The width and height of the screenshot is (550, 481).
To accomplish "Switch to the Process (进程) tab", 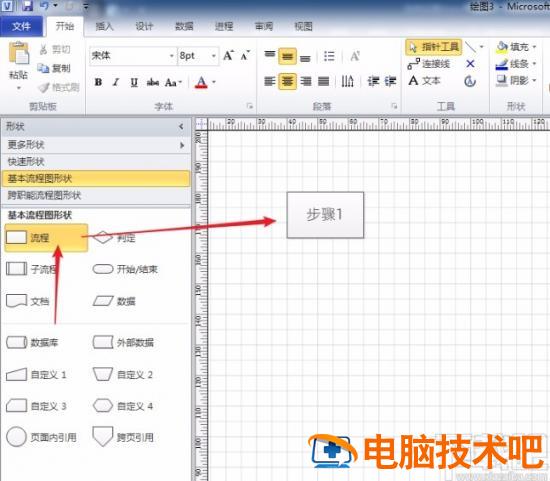I will [x=224, y=26].
